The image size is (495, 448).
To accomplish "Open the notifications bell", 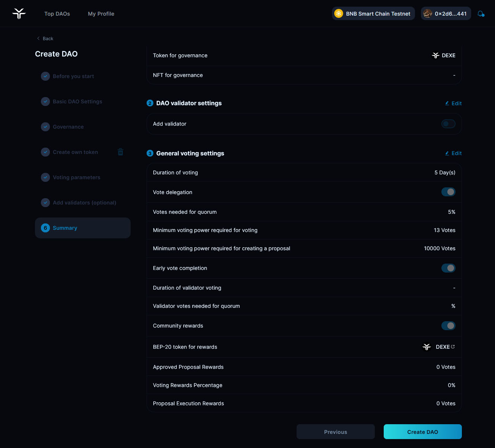I will coord(481,14).
